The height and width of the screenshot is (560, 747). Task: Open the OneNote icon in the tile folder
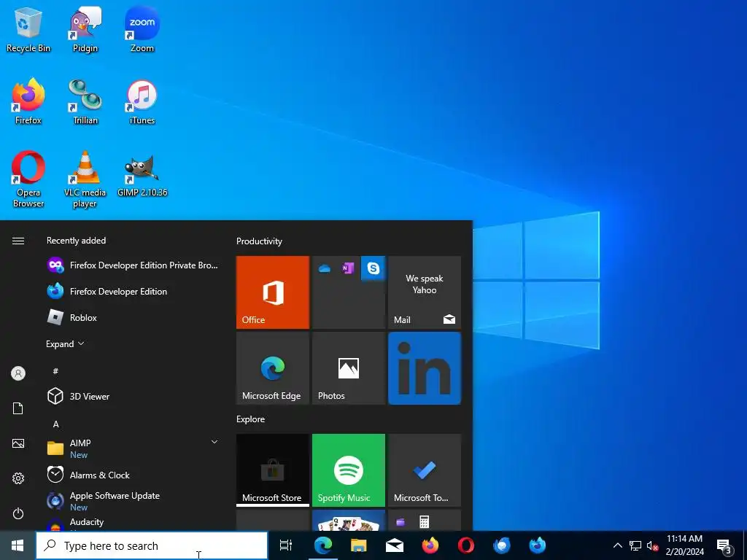pyautogui.click(x=348, y=268)
